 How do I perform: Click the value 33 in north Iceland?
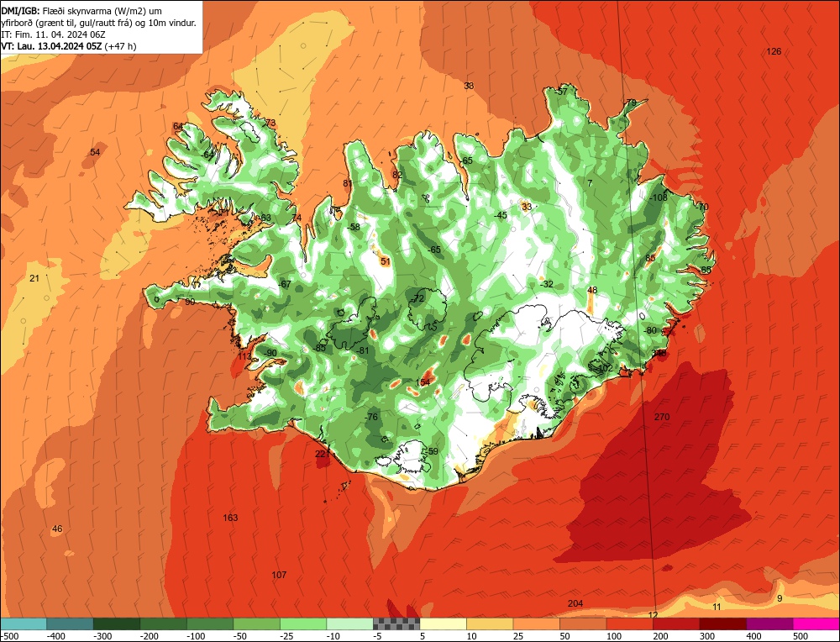pyautogui.click(x=527, y=207)
